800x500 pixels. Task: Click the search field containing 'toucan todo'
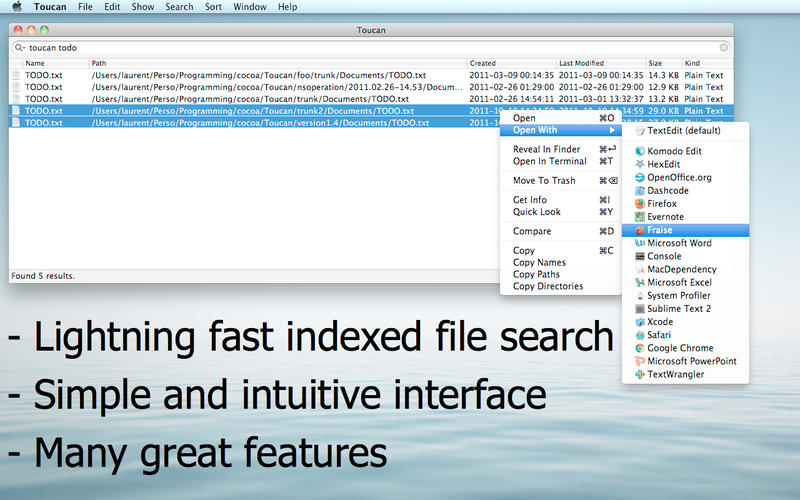[x=371, y=47]
